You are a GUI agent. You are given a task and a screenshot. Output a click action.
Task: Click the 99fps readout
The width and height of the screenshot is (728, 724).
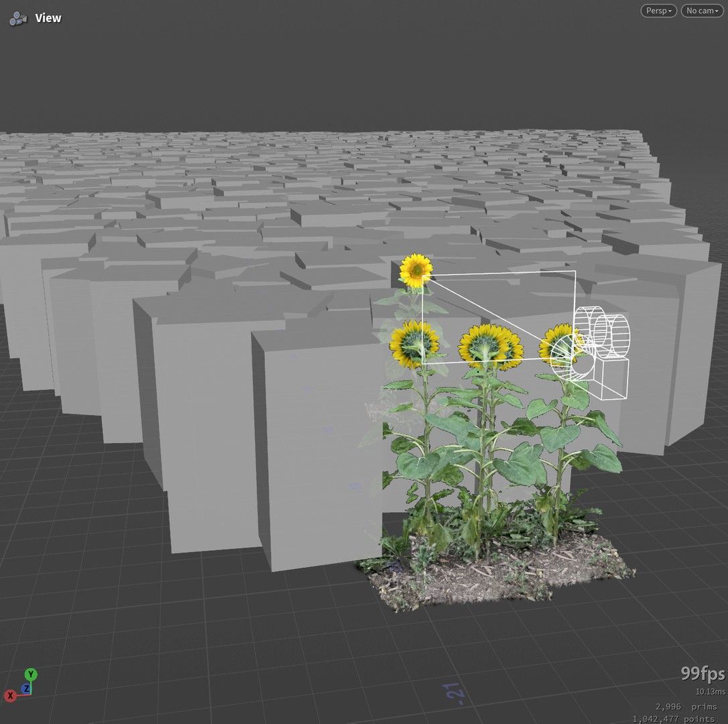click(703, 673)
